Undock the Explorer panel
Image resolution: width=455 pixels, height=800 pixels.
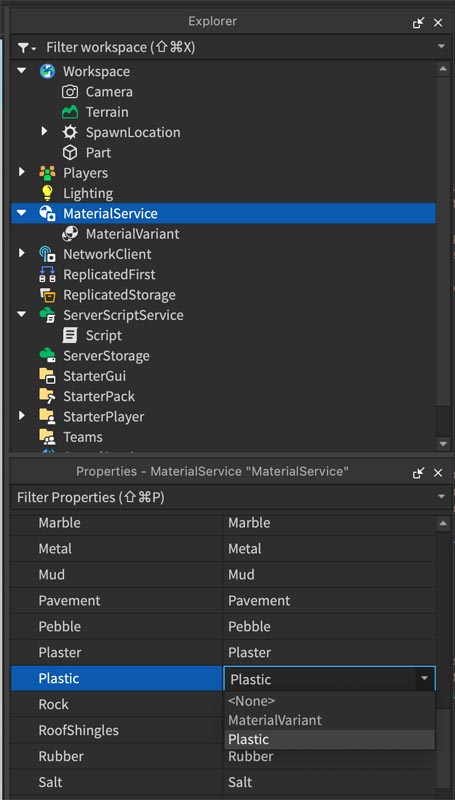418,22
